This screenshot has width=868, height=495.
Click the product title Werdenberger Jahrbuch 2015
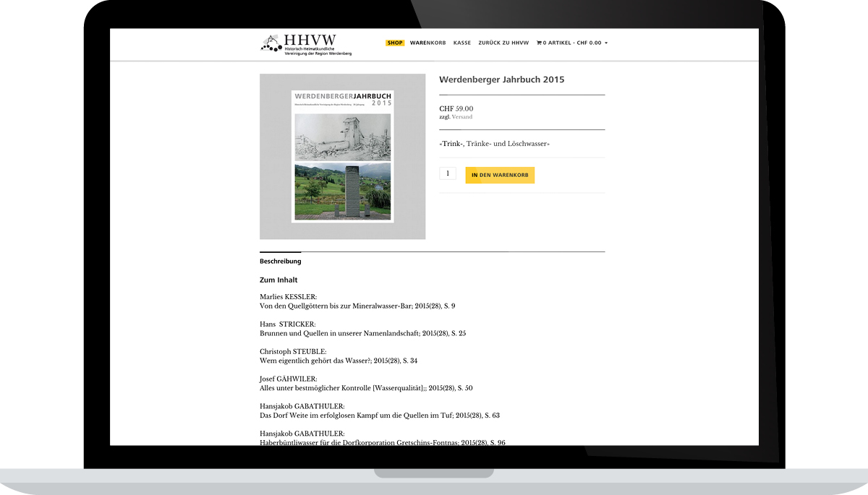tap(502, 79)
